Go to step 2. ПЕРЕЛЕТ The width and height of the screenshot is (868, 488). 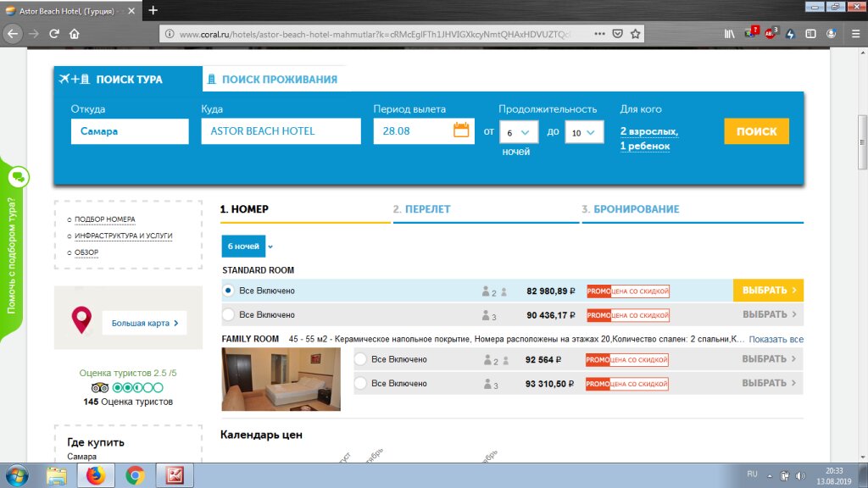coord(422,209)
